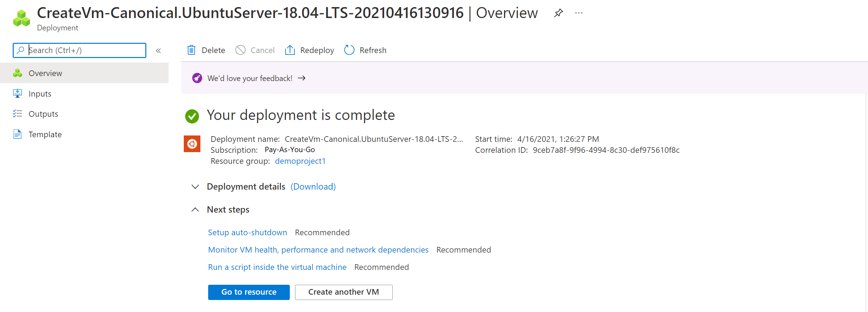Viewport: 868px width, 312px height.
Task: Redeploy this deployment
Action: 310,50
